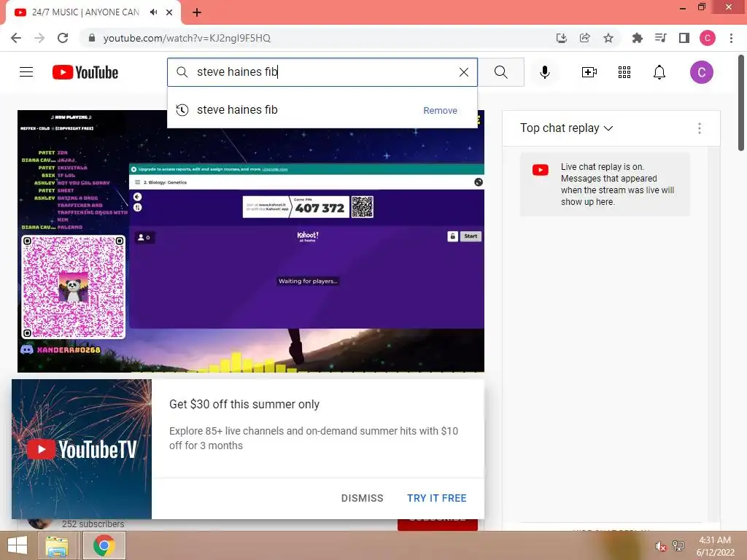Open the Windows Start button
This screenshot has height=560, width=747.
coord(18,545)
